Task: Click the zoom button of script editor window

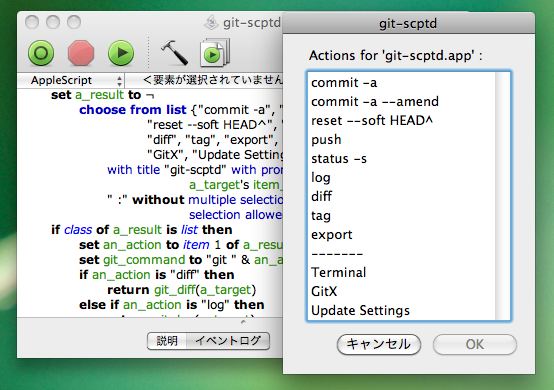Action: tap(74, 22)
